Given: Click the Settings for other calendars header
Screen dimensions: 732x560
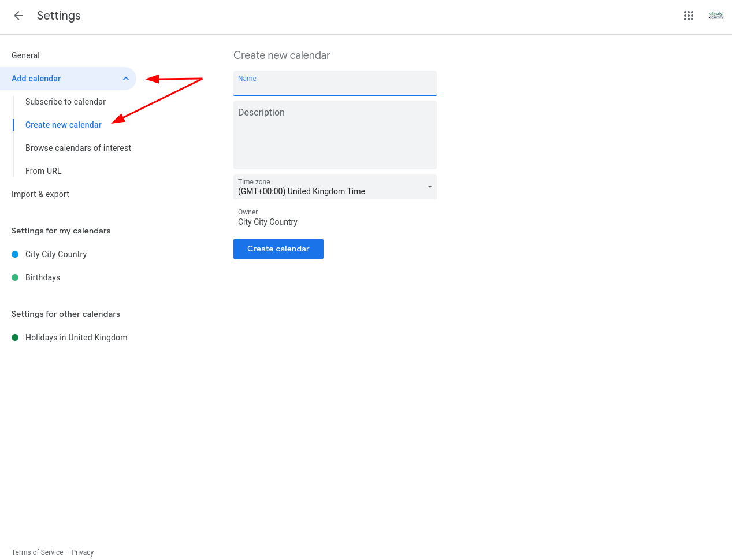Looking at the screenshot, I should coord(66,314).
